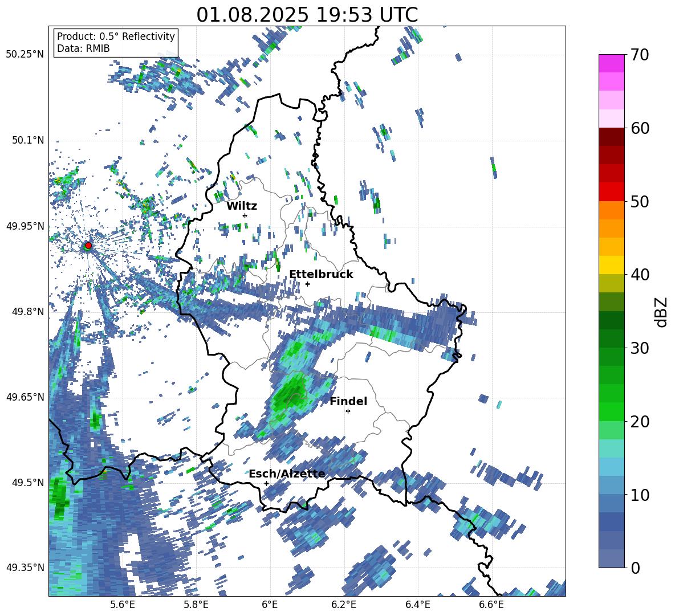Click the 0 tick on colorbar
The image size is (675, 616).
[635, 568]
